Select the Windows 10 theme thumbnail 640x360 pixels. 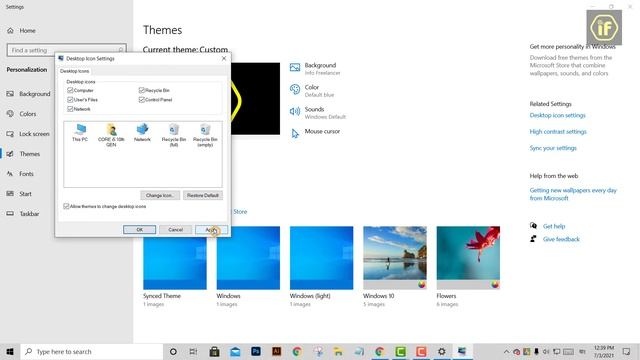[395, 258]
